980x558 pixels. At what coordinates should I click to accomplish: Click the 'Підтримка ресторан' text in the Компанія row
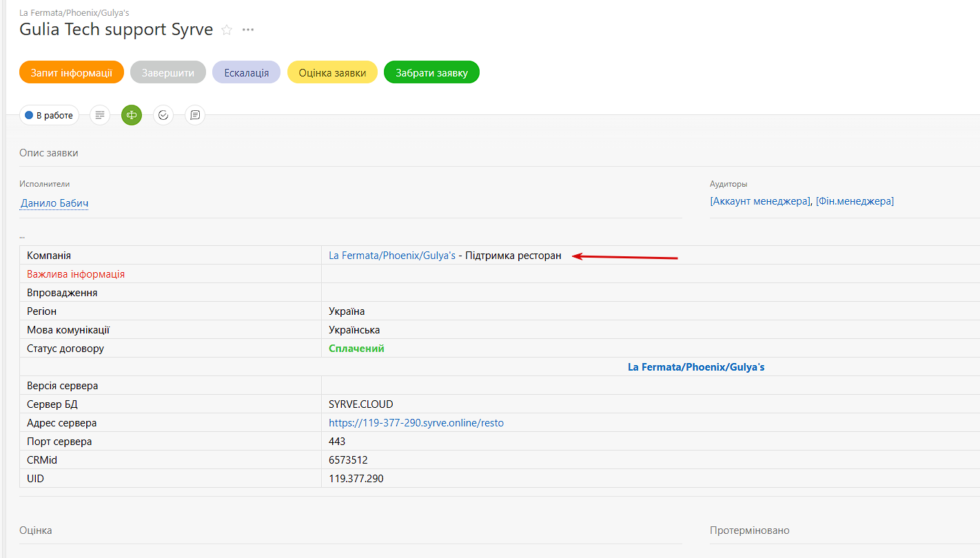tap(513, 256)
